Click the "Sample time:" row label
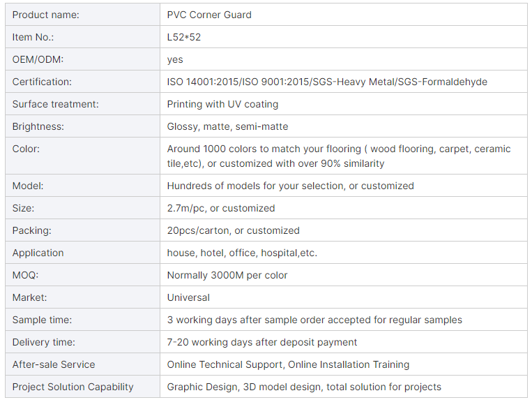 pyautogui.click(x=42, y=320)
